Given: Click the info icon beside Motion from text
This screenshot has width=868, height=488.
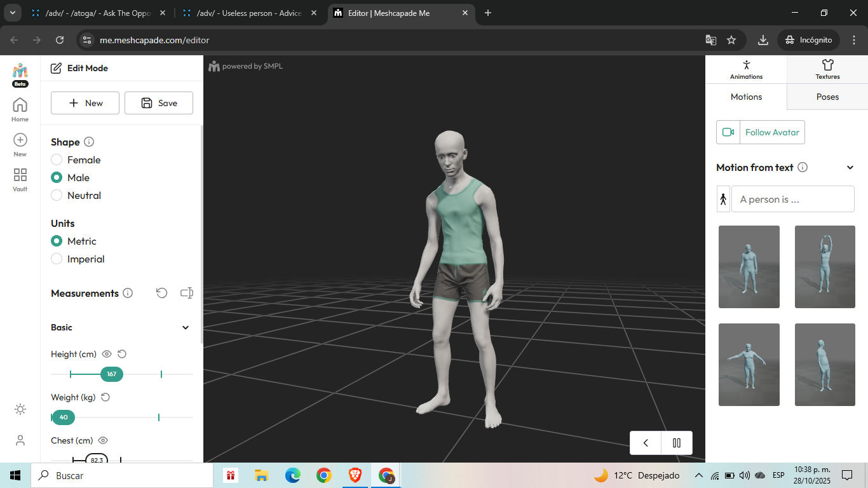Looking at the screenshot, I should [x=803, y=168].
